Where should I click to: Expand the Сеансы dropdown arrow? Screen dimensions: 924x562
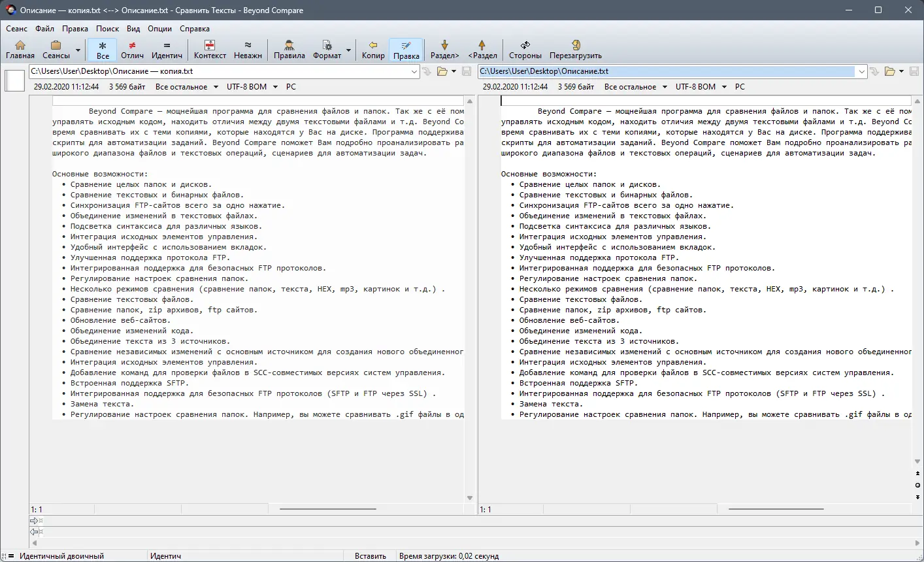click(78, 50)
